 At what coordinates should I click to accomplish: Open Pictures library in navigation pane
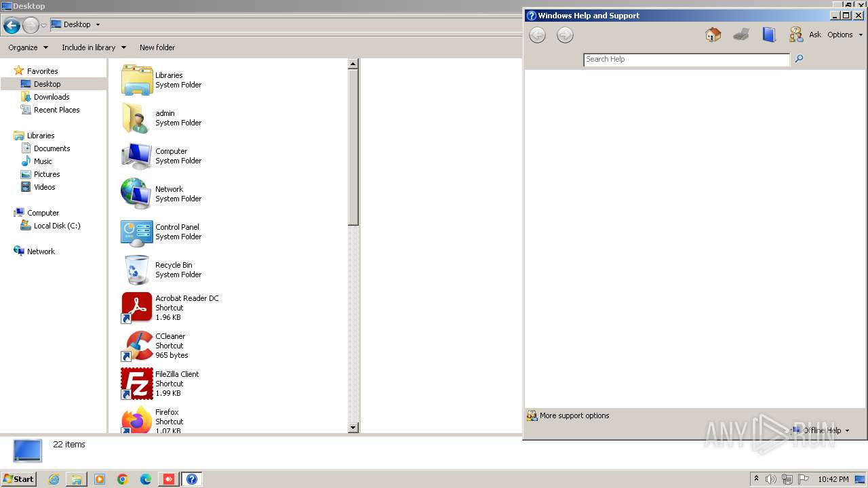(47, 174)
